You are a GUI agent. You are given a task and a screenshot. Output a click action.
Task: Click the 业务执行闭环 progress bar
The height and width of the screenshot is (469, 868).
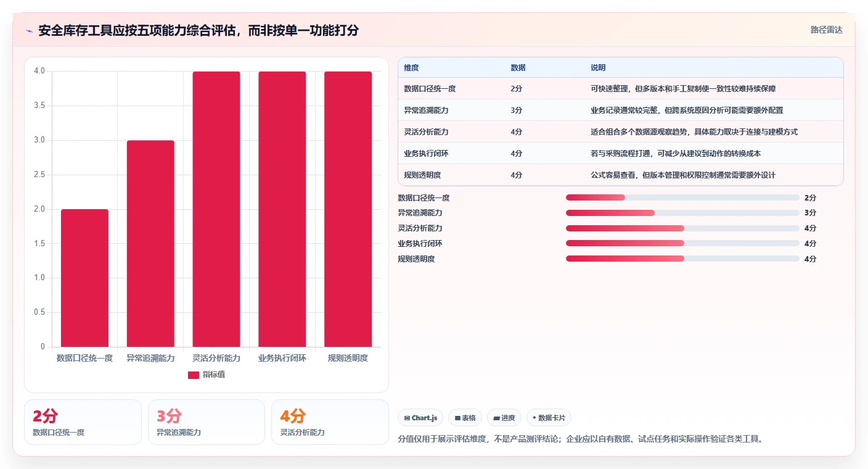pos(682,244)
